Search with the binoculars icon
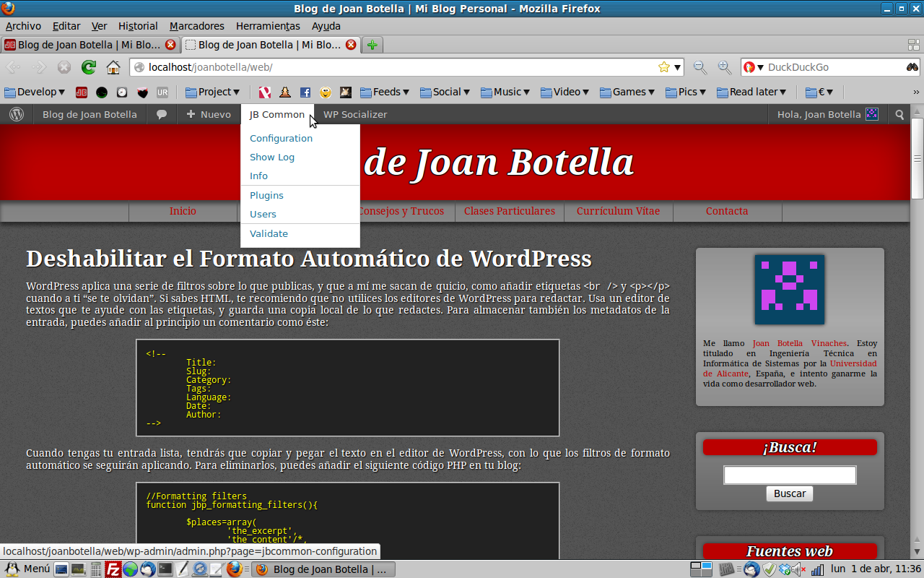The width and height of the screenshot is (924, 578). (x=912, y=67)
